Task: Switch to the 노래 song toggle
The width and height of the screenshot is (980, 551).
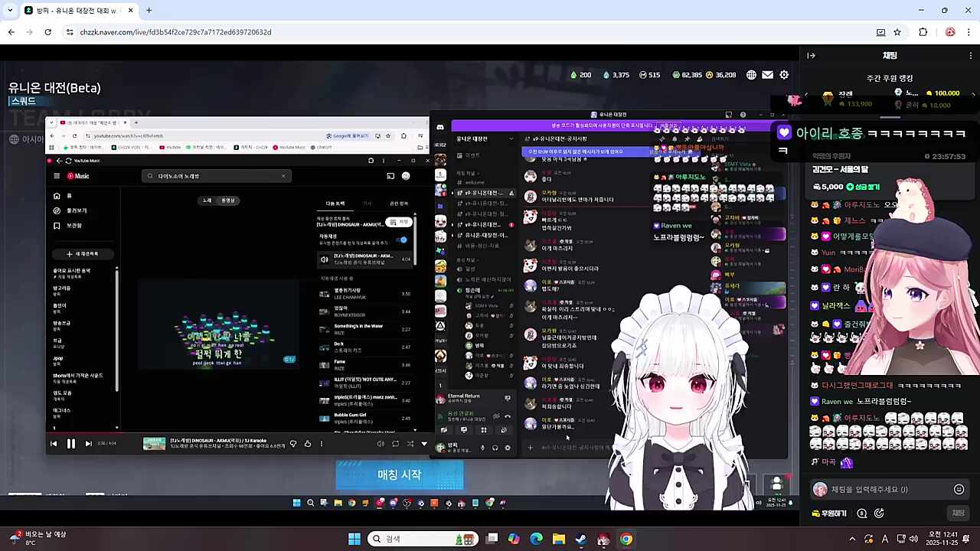Action: 207,201
